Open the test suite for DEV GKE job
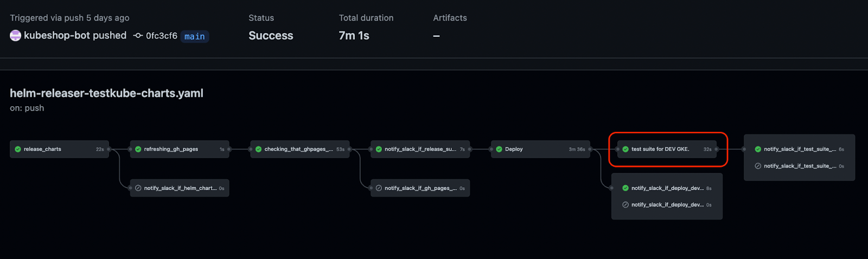Viewport: 868px width, 259px height. pyautogui.click(x=667, y=149)
